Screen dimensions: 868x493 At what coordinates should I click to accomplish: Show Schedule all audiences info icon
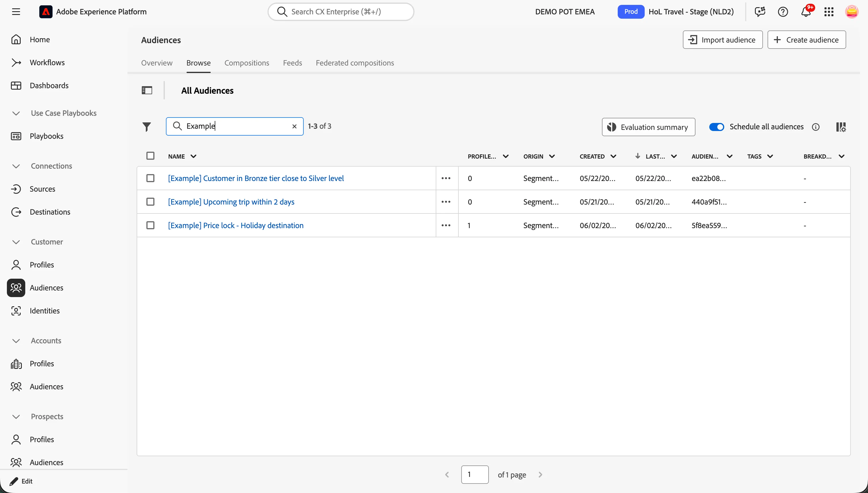pos(815,127)
